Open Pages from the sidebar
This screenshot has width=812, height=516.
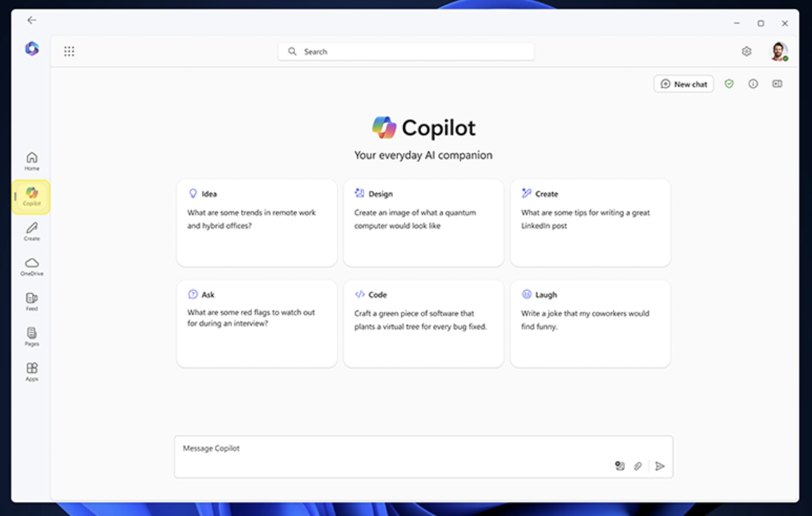point(31,336)
